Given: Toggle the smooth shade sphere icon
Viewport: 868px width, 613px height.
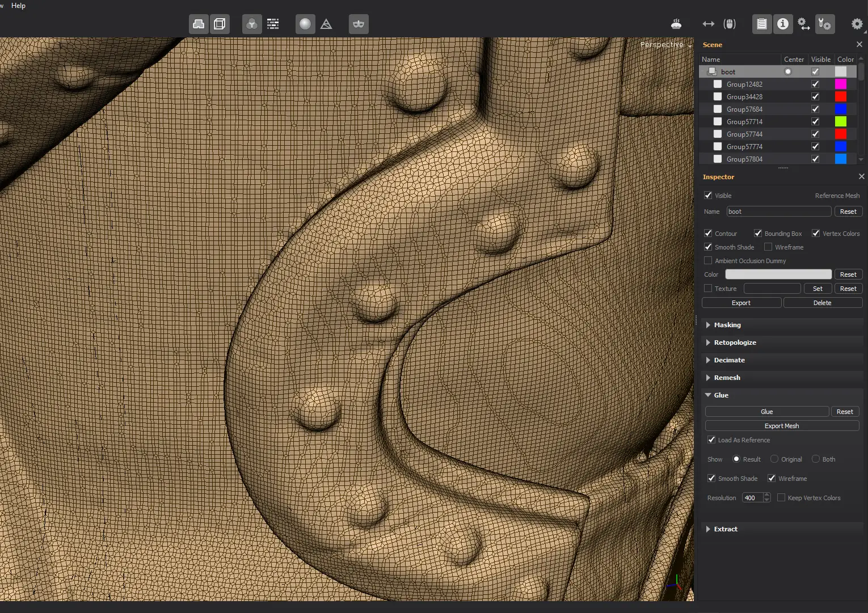Looking at the screenshot, I should pyautogui.click(x=305, y=24).
